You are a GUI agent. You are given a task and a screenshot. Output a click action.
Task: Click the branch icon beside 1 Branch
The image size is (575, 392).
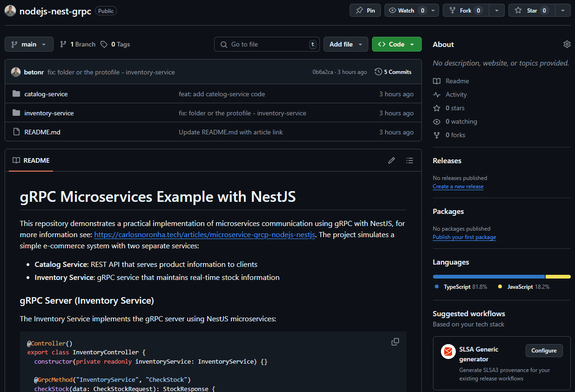(x=63, y=44)
